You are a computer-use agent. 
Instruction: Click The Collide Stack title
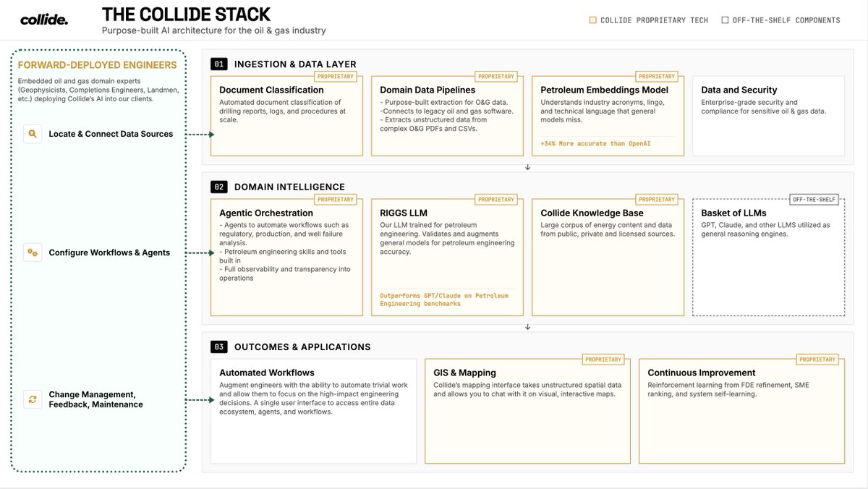coord(186,14)
